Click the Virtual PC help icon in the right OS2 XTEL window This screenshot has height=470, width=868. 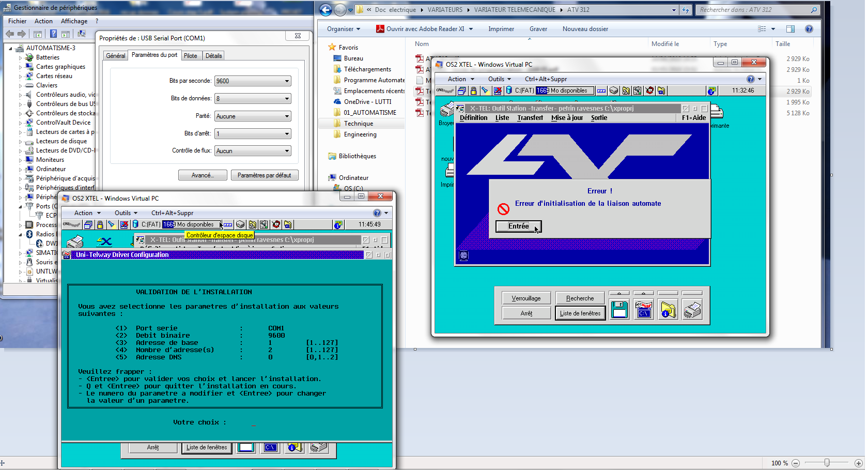750,79
